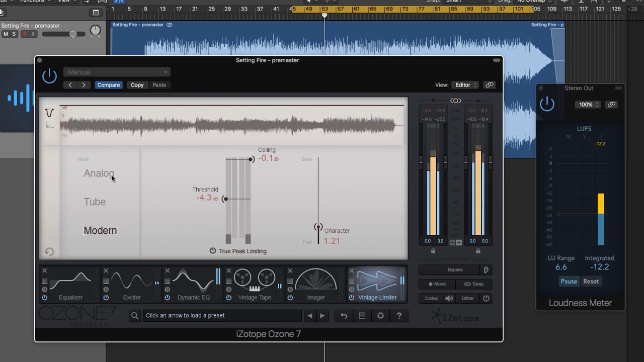This screenshot has width=644, height=362.
Task: Click the preset search magnifier icon
Action: pos(134,316)
